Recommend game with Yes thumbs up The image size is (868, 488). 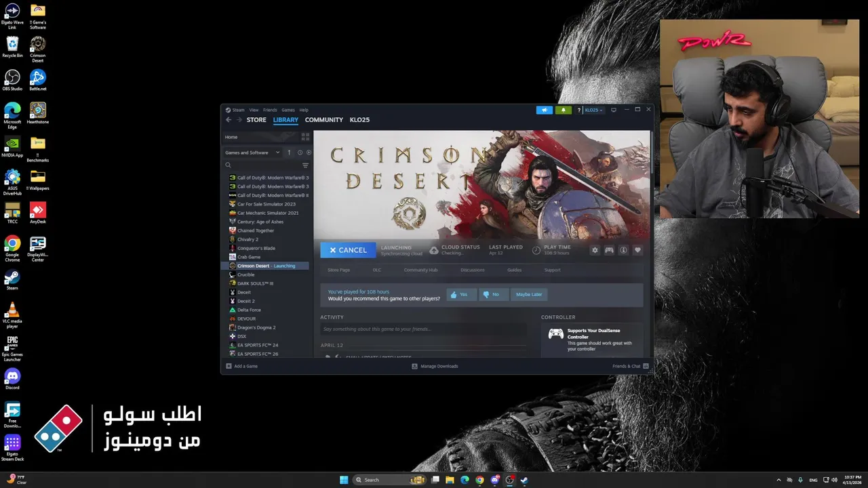coord(460,295)
